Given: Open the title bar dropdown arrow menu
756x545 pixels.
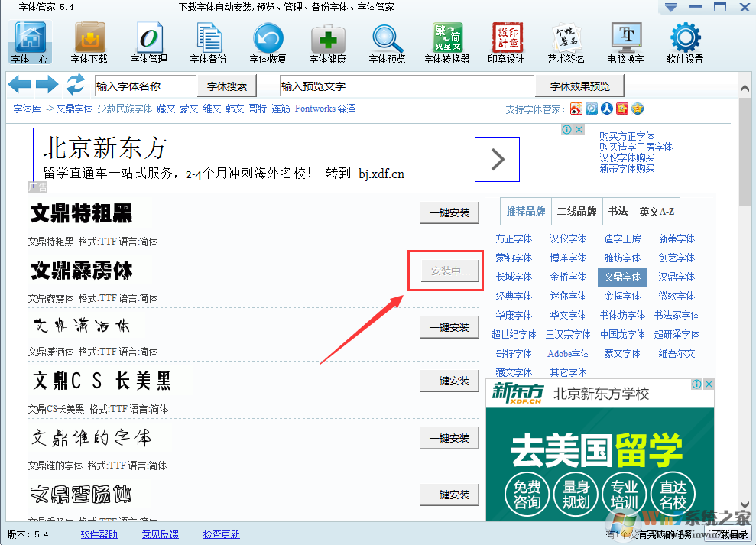Looking at the screenshot, I should tap(672, 7).
